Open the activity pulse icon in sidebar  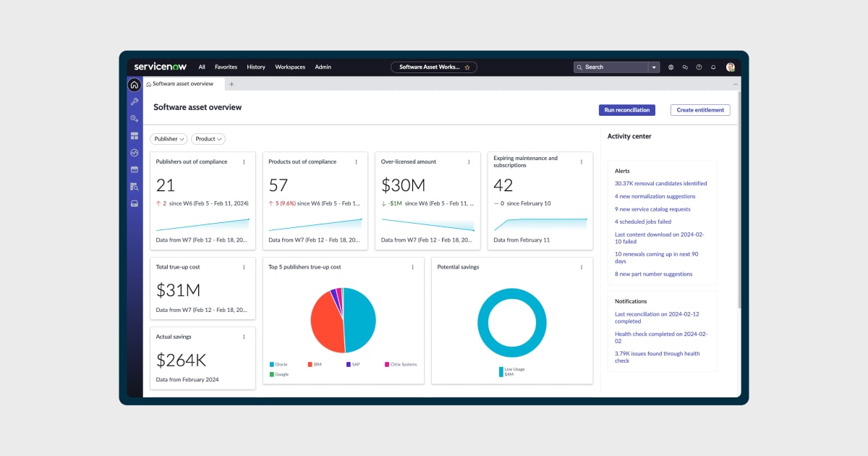(x=134, y=153)
